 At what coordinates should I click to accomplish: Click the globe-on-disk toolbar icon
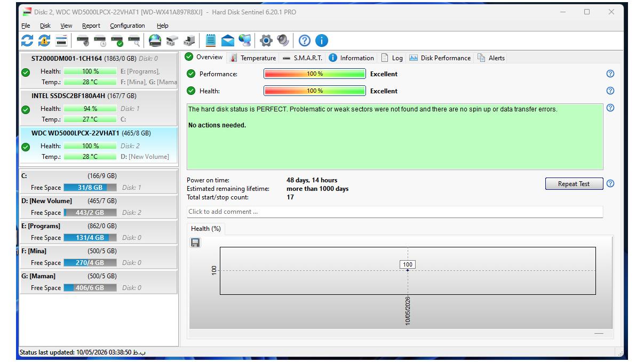[155, 41]
